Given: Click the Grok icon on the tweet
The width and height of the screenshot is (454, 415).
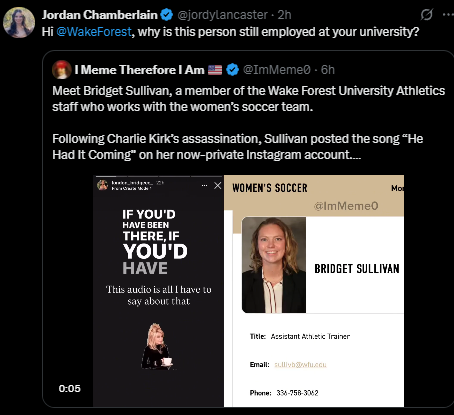Looking at the screenshot, I should [x=426, y=14].
